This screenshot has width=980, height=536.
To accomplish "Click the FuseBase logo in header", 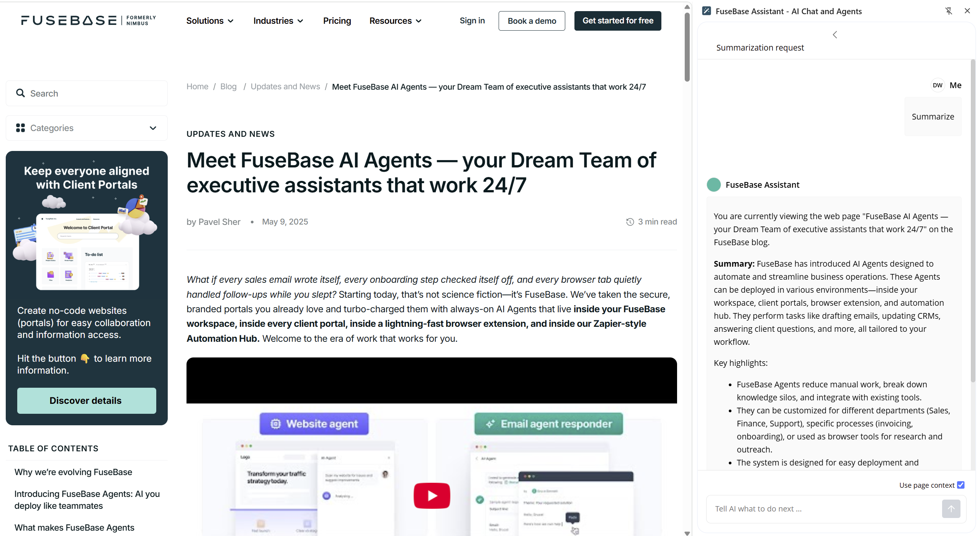I will [x=88, y=20].
